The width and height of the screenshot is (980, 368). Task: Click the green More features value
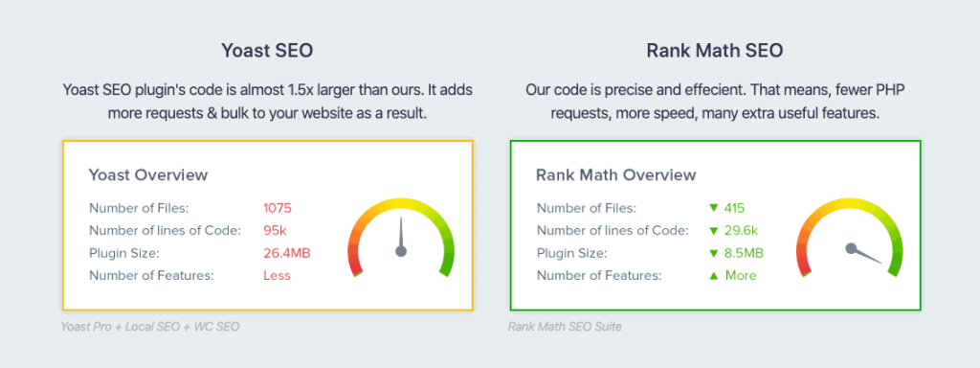741,275
